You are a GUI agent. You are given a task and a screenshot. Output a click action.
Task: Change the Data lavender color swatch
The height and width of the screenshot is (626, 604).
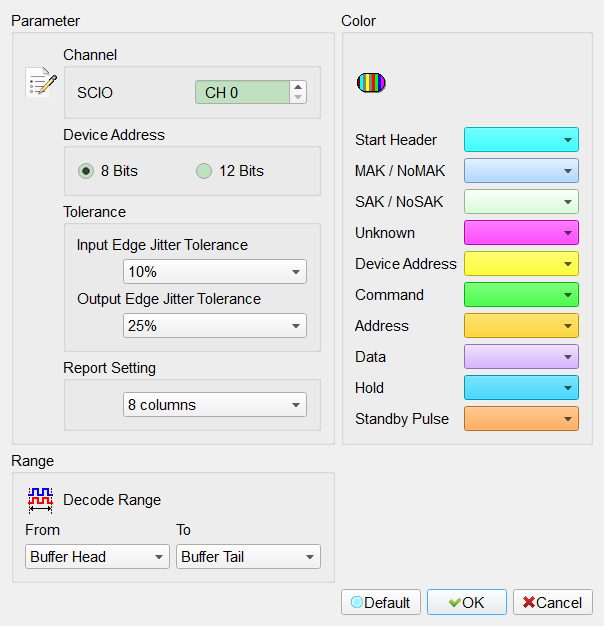(x=521, y=357)
